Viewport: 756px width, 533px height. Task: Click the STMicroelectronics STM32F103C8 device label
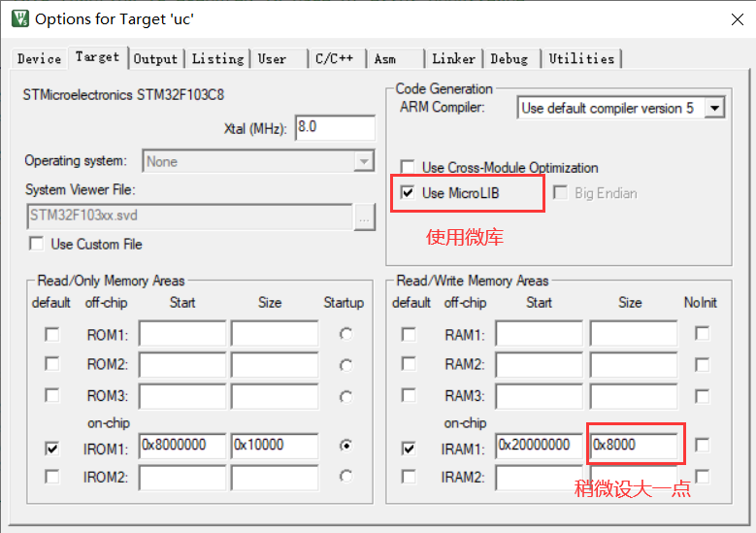pos(123,94)
